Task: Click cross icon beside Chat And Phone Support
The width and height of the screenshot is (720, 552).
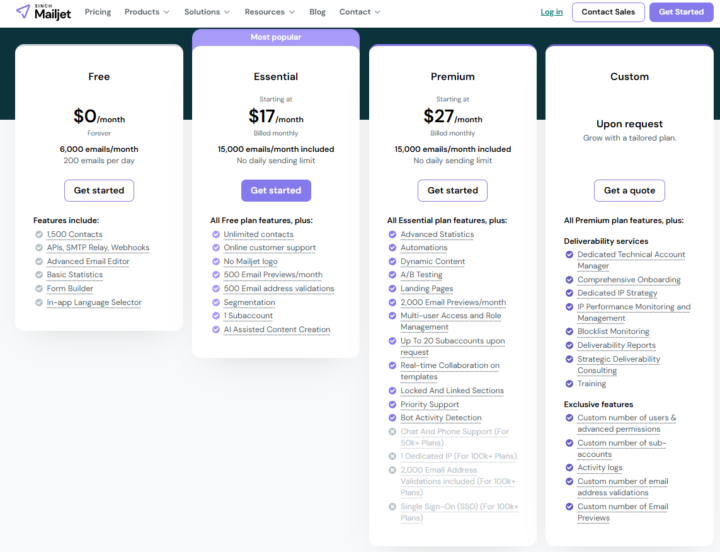Action: coord(392,432)
